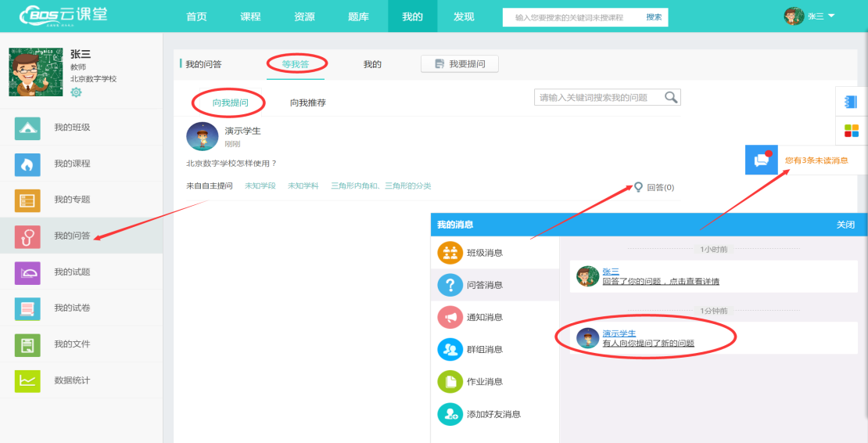Open the 您有3条未读消息 notification

tap(816, 160)
